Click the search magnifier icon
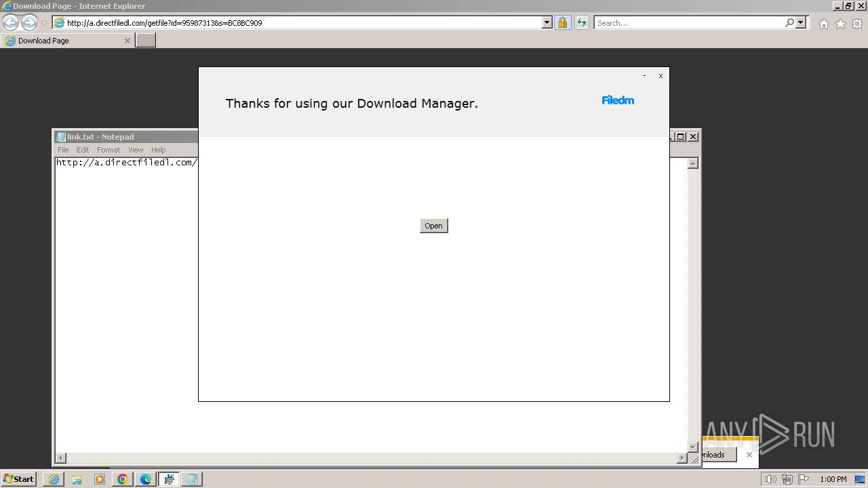The height and width of the screenshot is (488, 868). [x=789, y=22]
